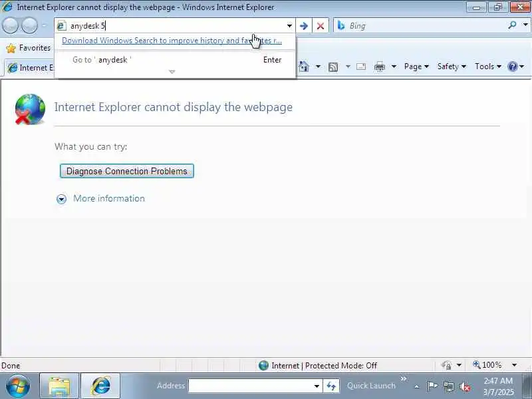Click the Back navigation button

(x=10, y=25)
